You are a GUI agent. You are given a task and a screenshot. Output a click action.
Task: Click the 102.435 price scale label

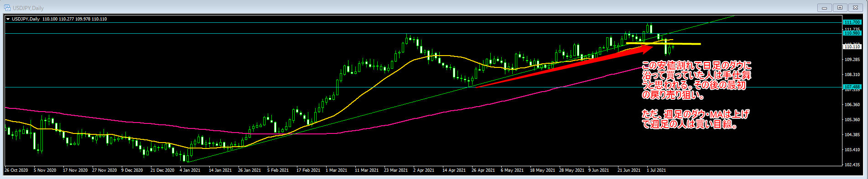tap(852, 164)
